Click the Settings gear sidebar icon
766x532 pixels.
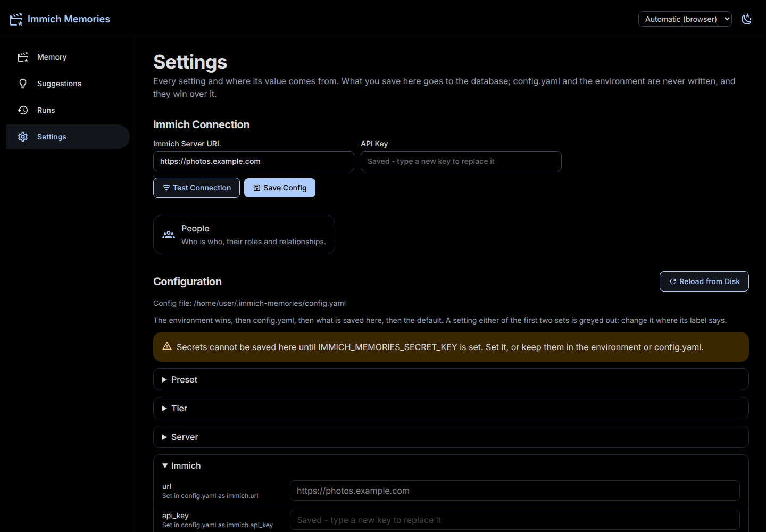(23, 137)
